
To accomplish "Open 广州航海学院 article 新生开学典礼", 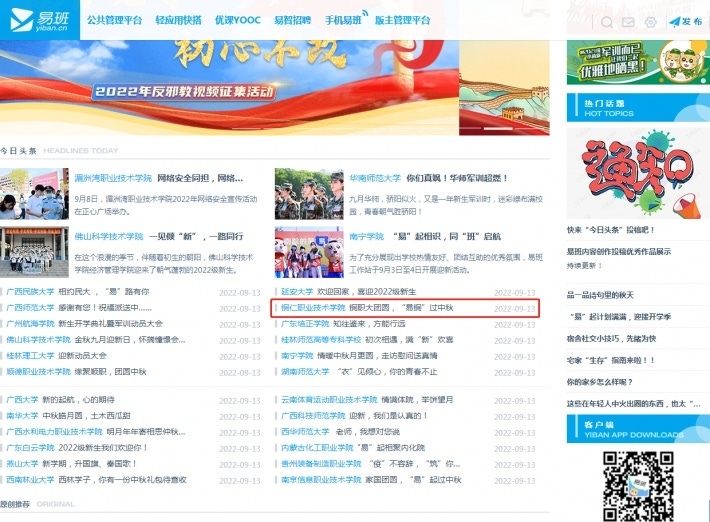I will click(x=110, y=324).
